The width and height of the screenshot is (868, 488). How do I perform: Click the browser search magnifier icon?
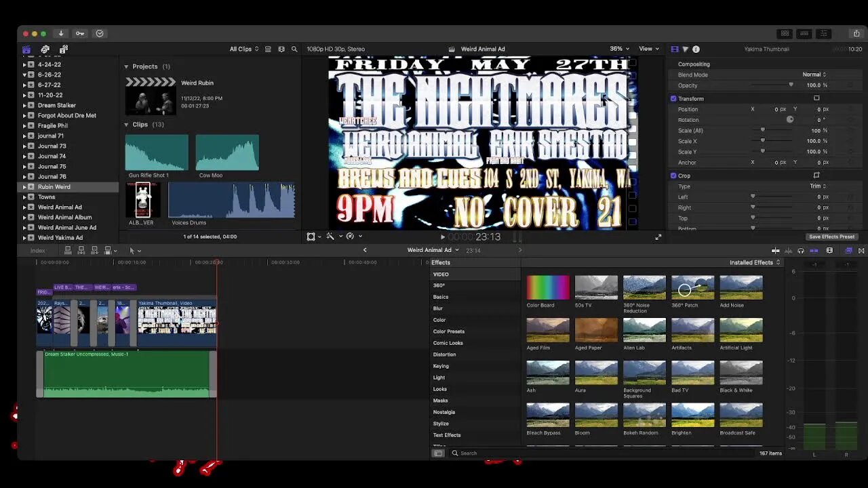(x=294, y=49)
